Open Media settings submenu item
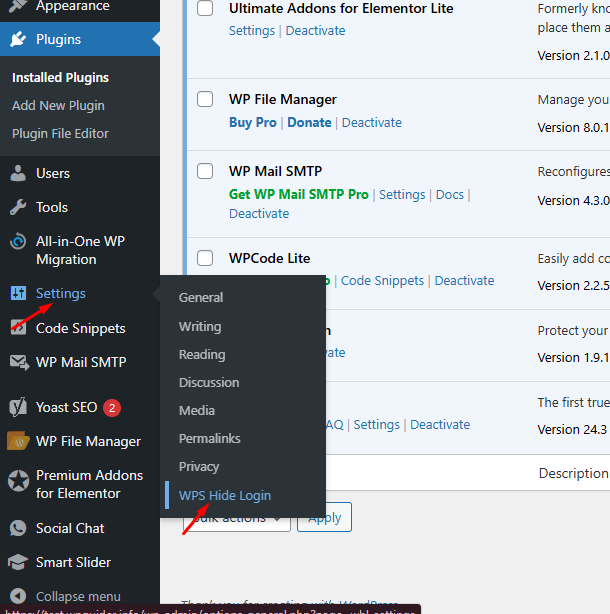 [197, 410]
